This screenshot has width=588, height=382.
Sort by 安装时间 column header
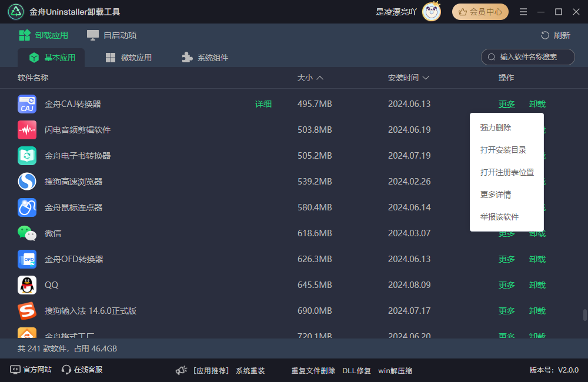[x=409, y=78]
